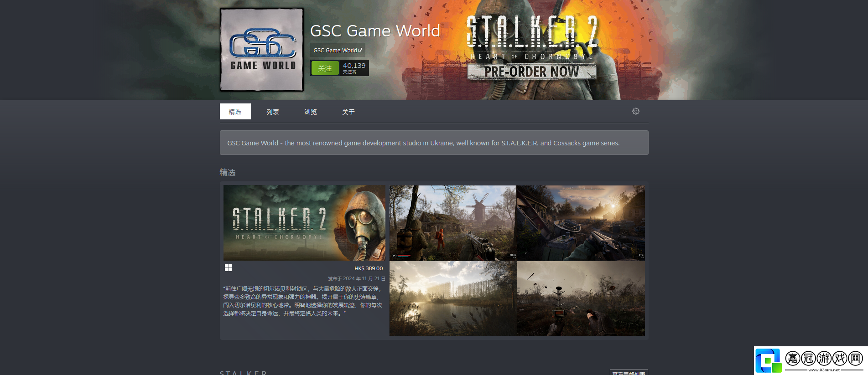Open the 关于 tab

[x=348, y=112]
